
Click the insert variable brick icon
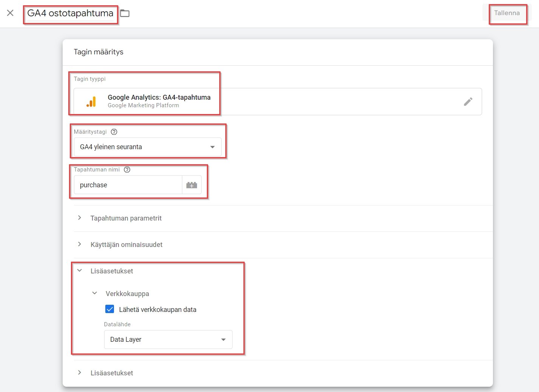[x=192, y=185]
